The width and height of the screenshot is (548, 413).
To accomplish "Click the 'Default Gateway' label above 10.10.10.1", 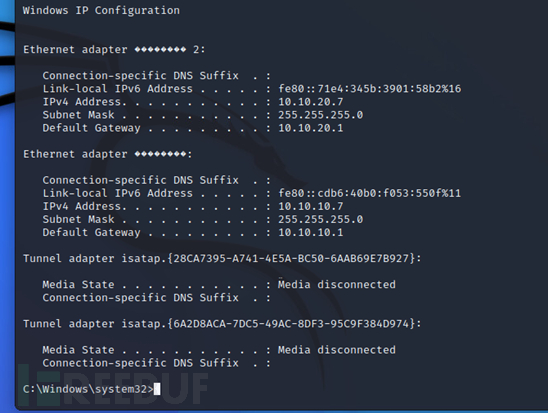I will click(92, 233).
